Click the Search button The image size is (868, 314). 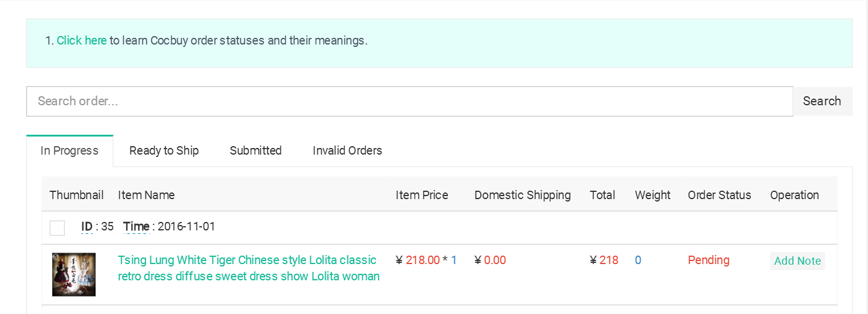[x=822, y=101]
